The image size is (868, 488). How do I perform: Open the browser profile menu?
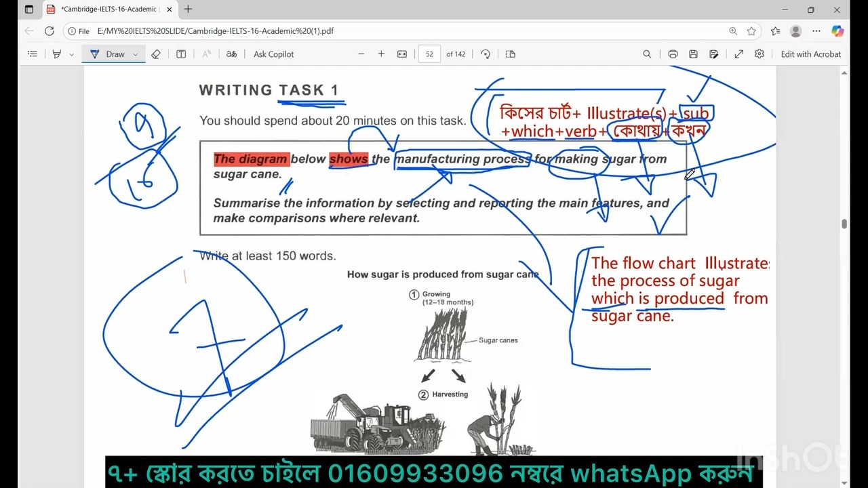796,31
